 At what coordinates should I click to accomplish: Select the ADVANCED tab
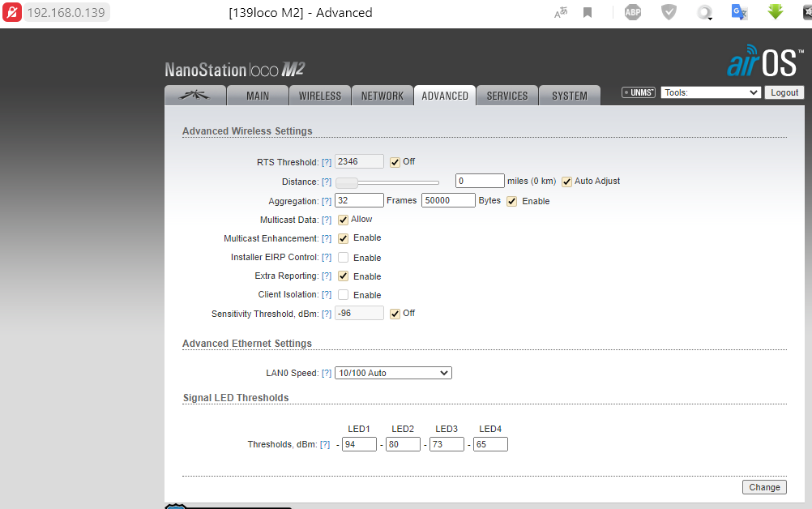tap(445, 96)
